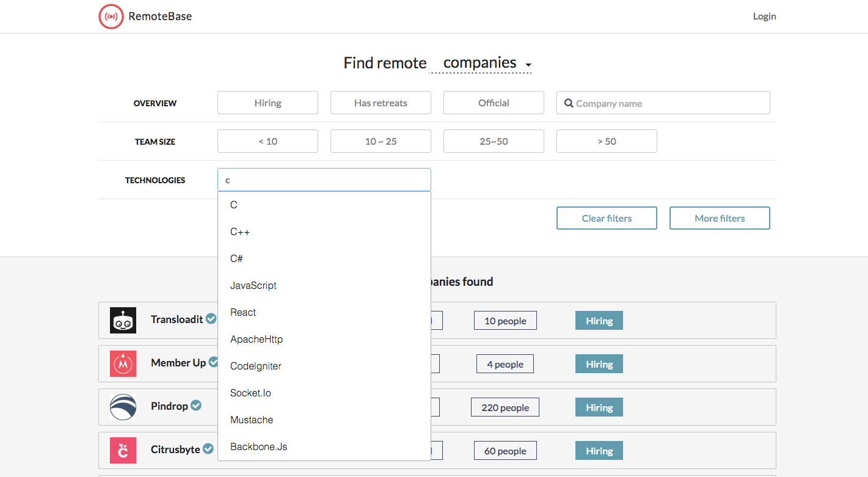Viewport: 868px width, 477px height.
Task: Toggle team size 25~50 filter
Action: (x=494, y=141)
